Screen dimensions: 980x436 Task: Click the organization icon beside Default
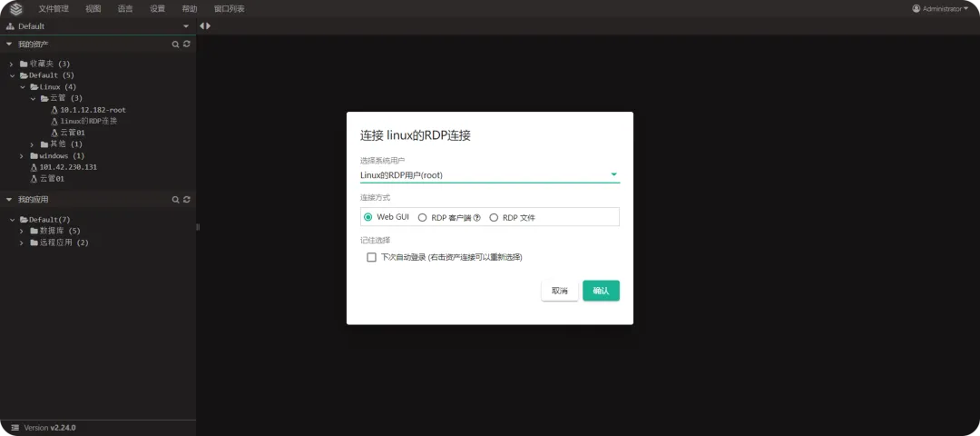tap(10, 26)
